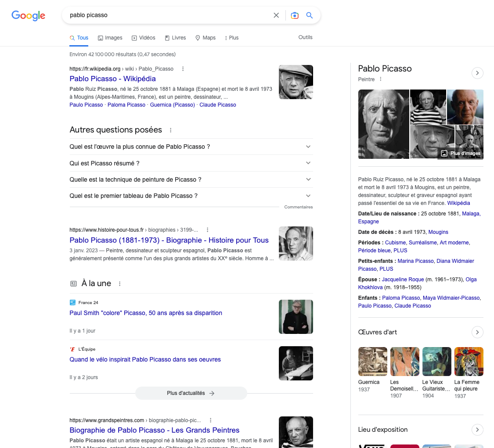Open Les Demoiselles artwork thumbnail
Viewport: 494px width, 448px height.
click(x=405, y=362)
